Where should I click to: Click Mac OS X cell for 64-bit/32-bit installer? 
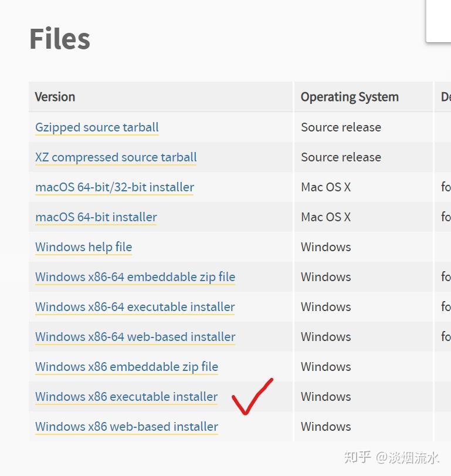coord(325,187)
